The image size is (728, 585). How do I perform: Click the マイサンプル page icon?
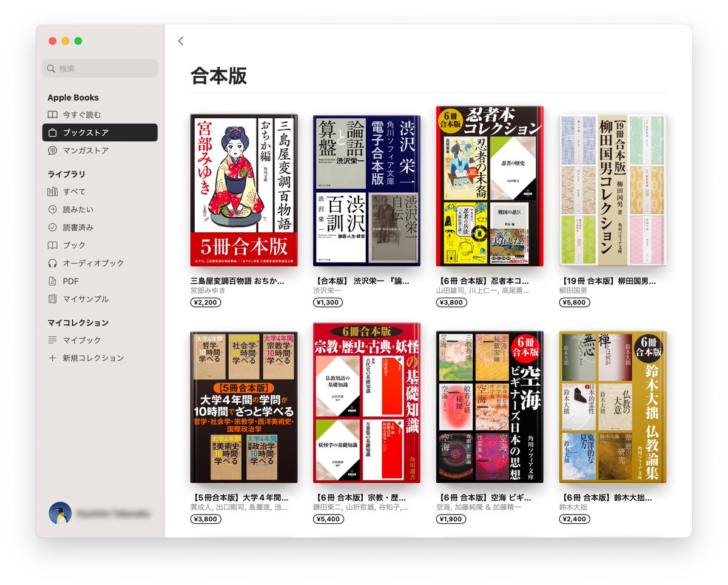click(x=53, y=299)
